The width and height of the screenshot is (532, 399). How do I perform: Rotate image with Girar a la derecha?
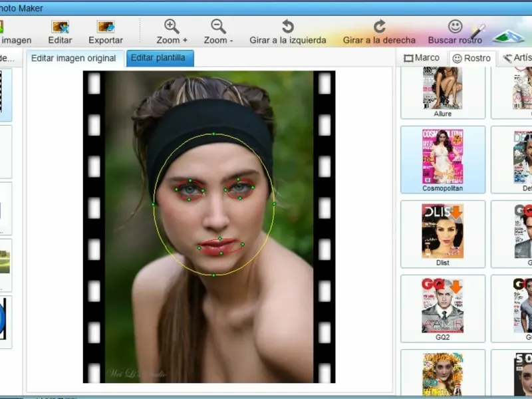click(379, 27)
